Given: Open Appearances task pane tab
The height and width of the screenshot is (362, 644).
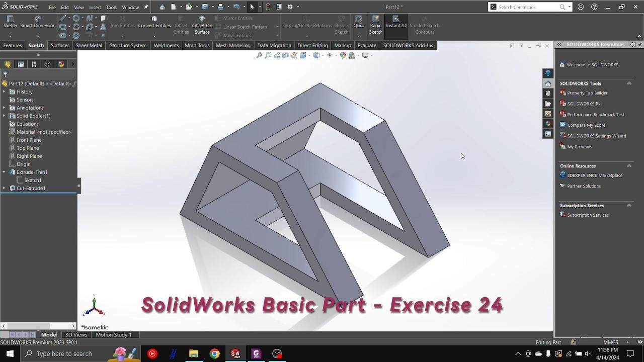Looking at the screenshot, I should [x=548, y=124].
